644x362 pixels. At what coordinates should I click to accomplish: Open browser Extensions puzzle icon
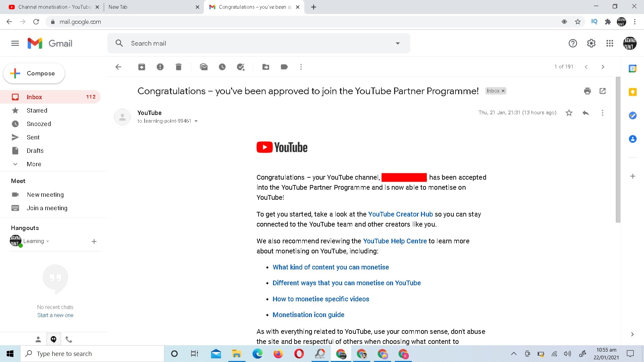[x=608, y=22]
